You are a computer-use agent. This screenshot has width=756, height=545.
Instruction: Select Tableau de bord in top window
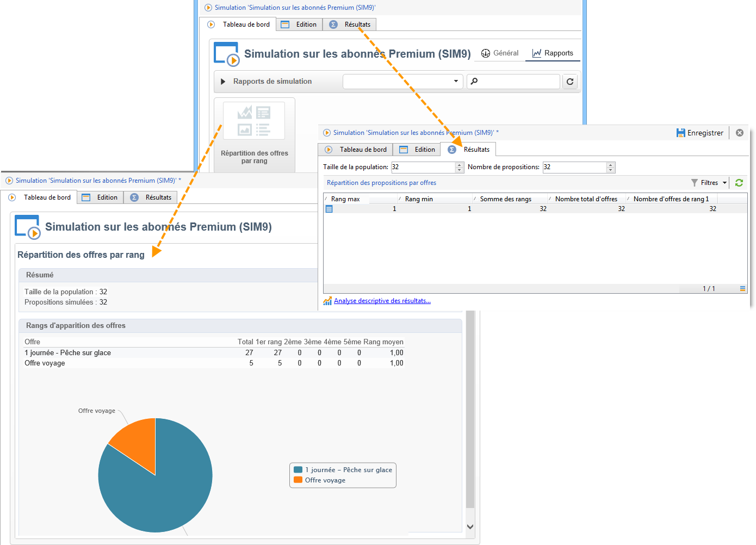238,24
